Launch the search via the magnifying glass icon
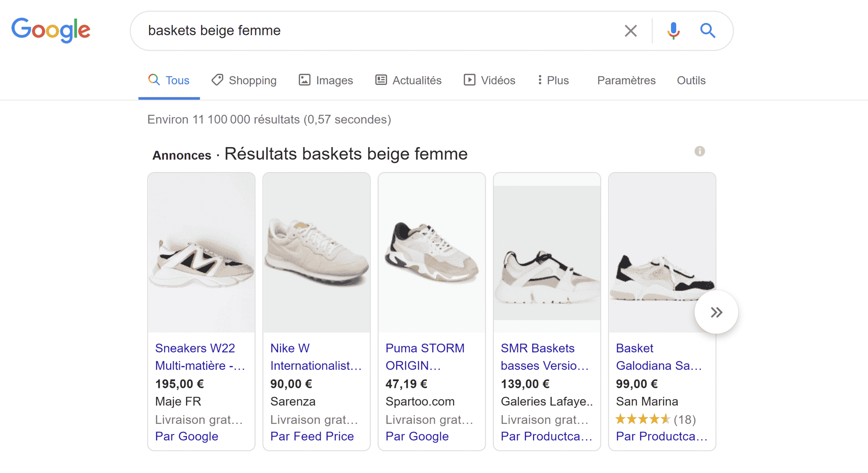This screenshot has height=473, width=868. 708,30
